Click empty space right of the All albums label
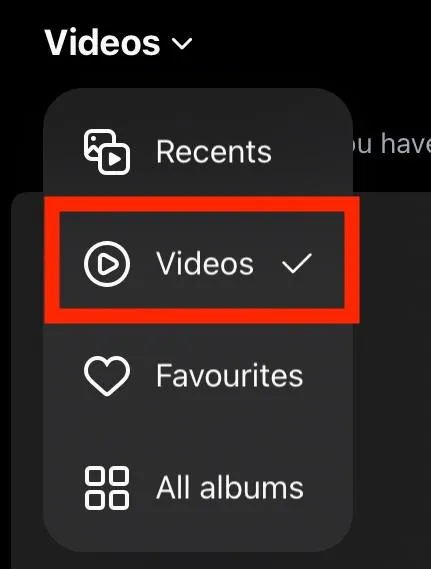This screenshot has width=431, height=569. coord(327,488)
